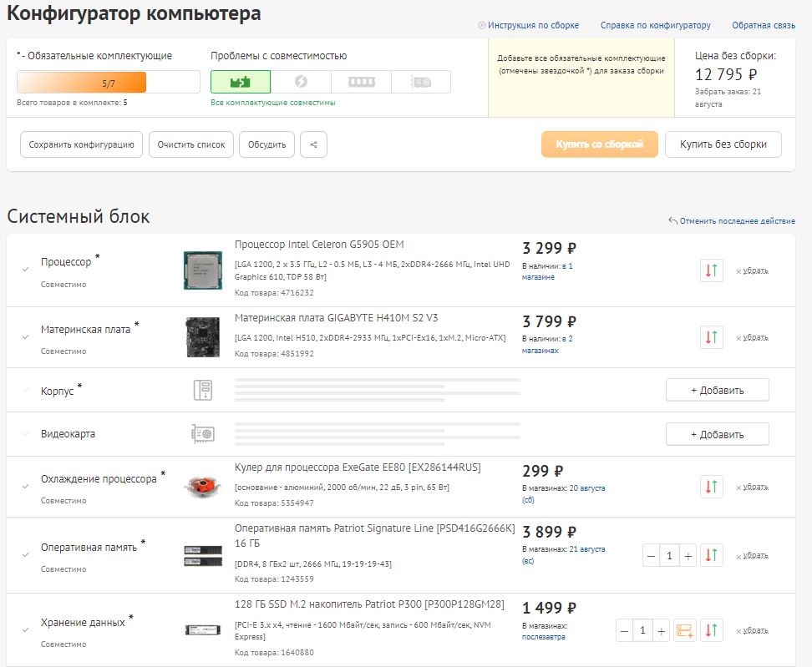
Task: Add a case with the Добавить button
Action: [717, 390]
